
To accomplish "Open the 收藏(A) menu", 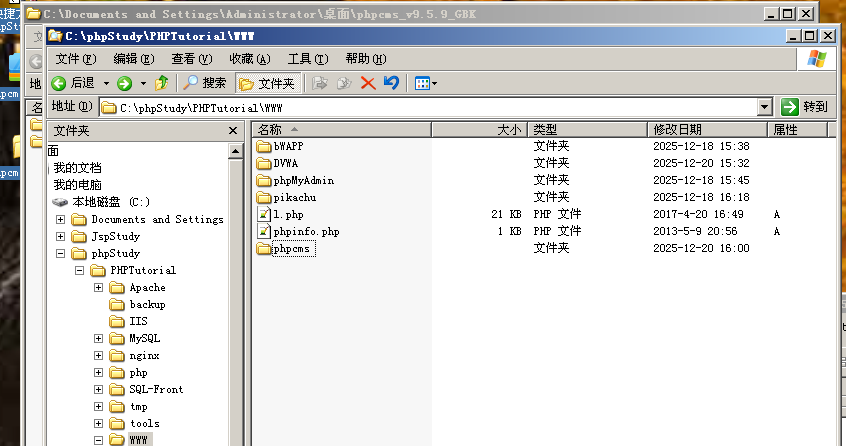I will click(x=249, y=59).
